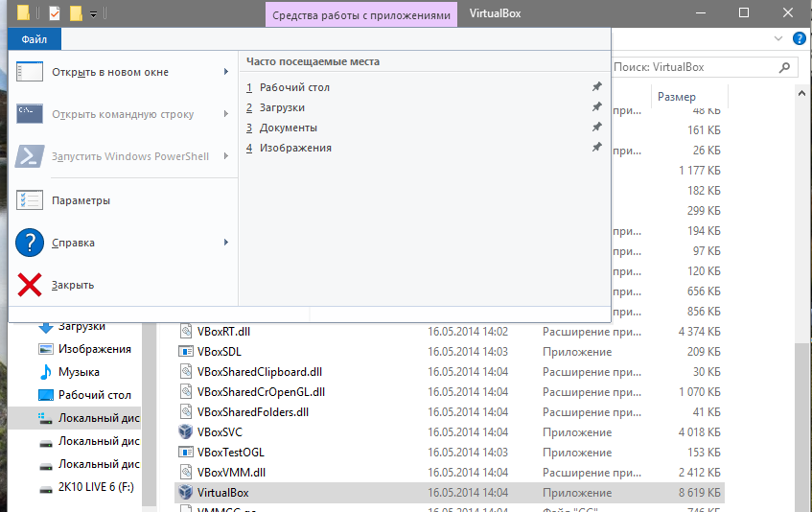This screenshot has height=512, width=812.
Task: Select the VBoxSVC application
Action: point(220,432)
